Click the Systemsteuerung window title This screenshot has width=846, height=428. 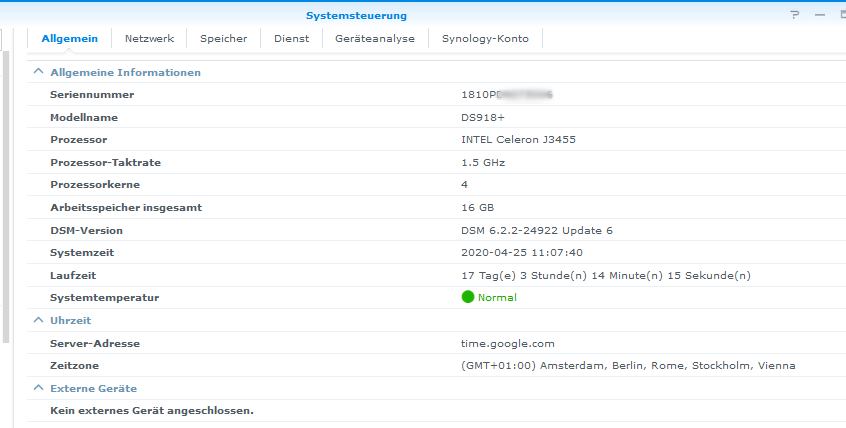click(x=357, y=16)
